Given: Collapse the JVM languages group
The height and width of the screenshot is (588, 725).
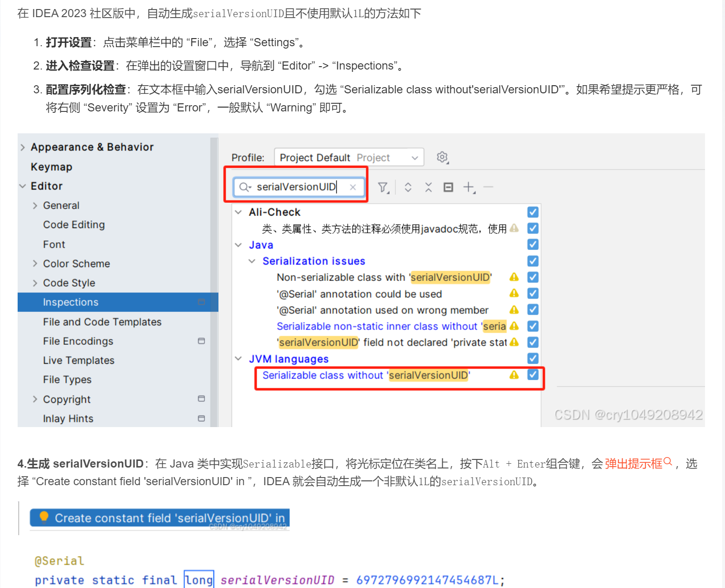Looking at the screenshot, I should click(x=239, y=359).
